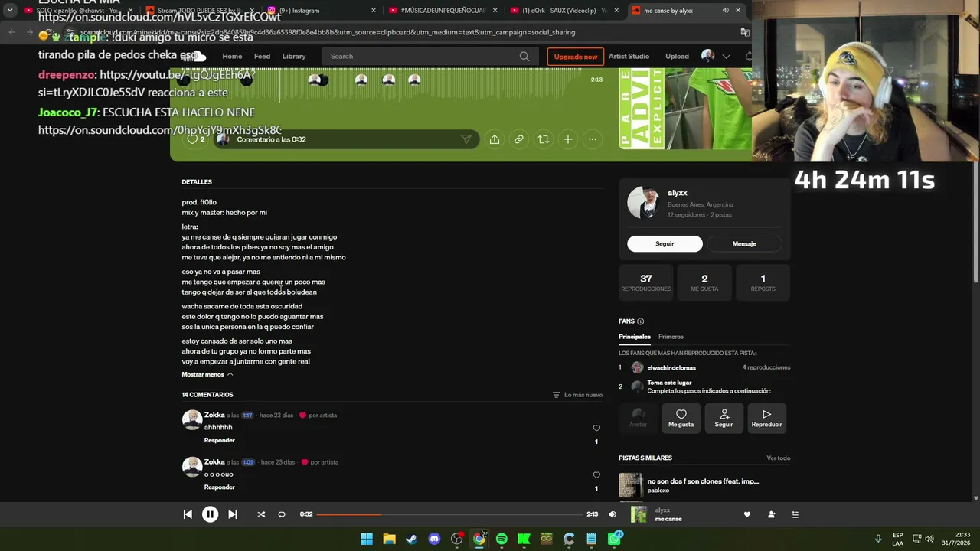Jump to comment timestamp 1:17
The height and width of the screenshot is (551, 980).
pyautogui.click(x=247, y=416)
